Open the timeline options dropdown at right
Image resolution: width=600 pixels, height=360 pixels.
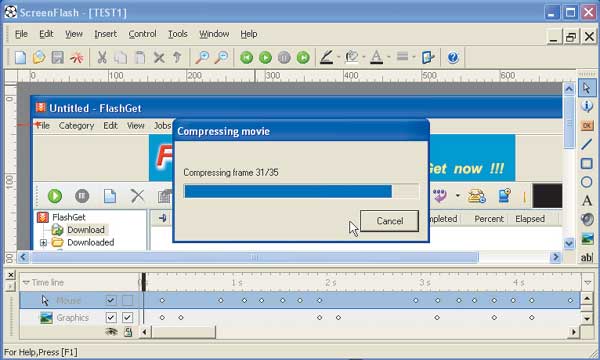click(x=588, y=283)
